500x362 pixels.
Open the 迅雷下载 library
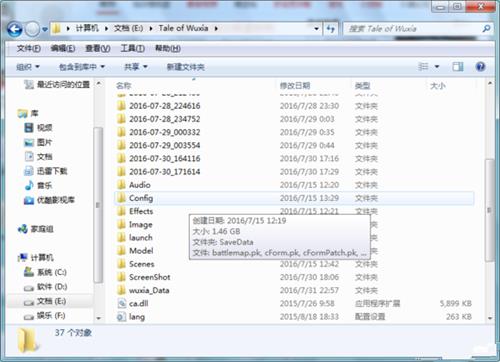click(46, 171)
